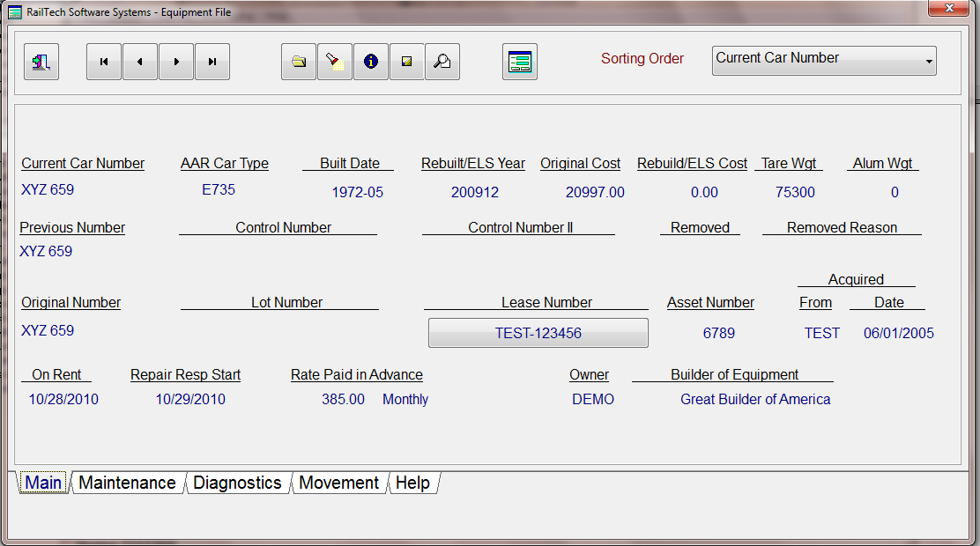Click the blue information icon
This screenshot has width=980, height=546.
(x=371, y=62)
